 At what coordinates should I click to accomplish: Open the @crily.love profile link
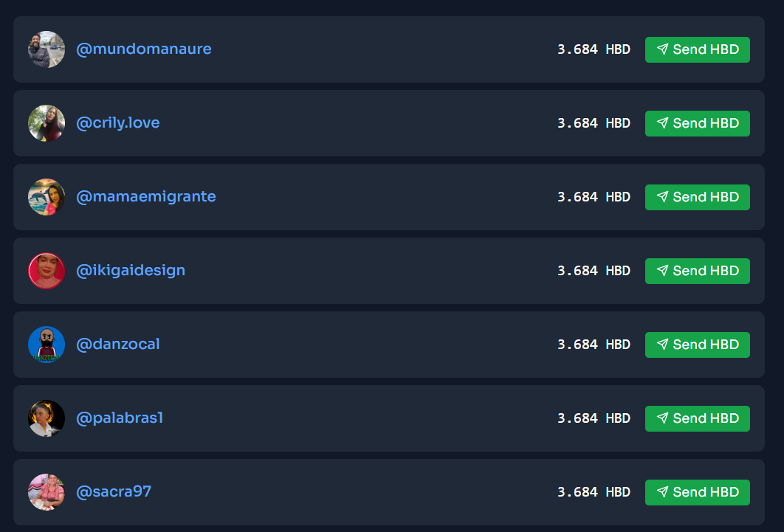[117, 123]
